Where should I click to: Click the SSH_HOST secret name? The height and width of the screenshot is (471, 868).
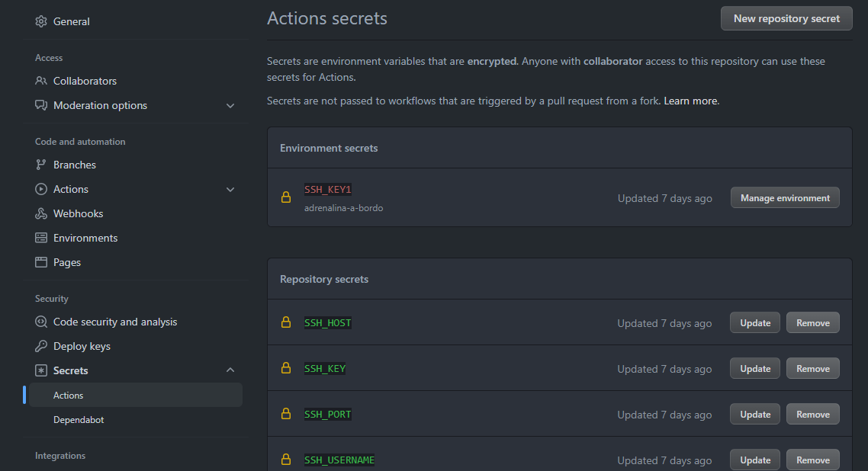[x=328, y=323]
